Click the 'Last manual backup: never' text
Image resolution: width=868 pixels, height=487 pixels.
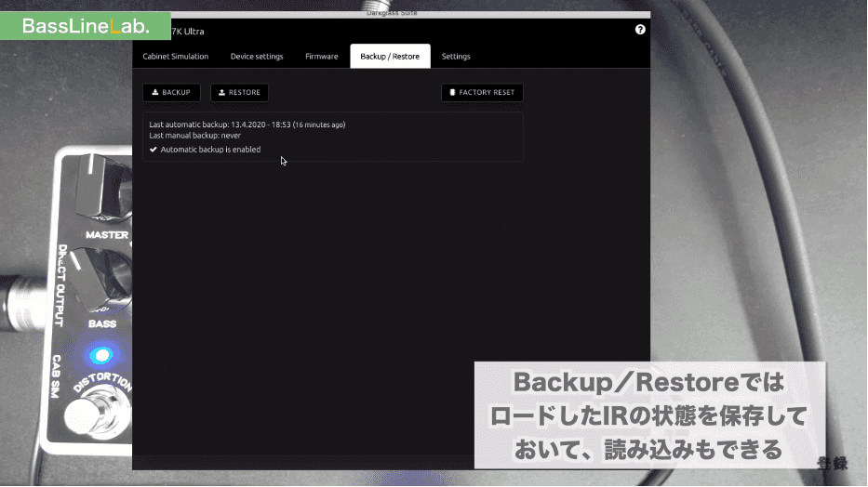(x=194, y=136)
